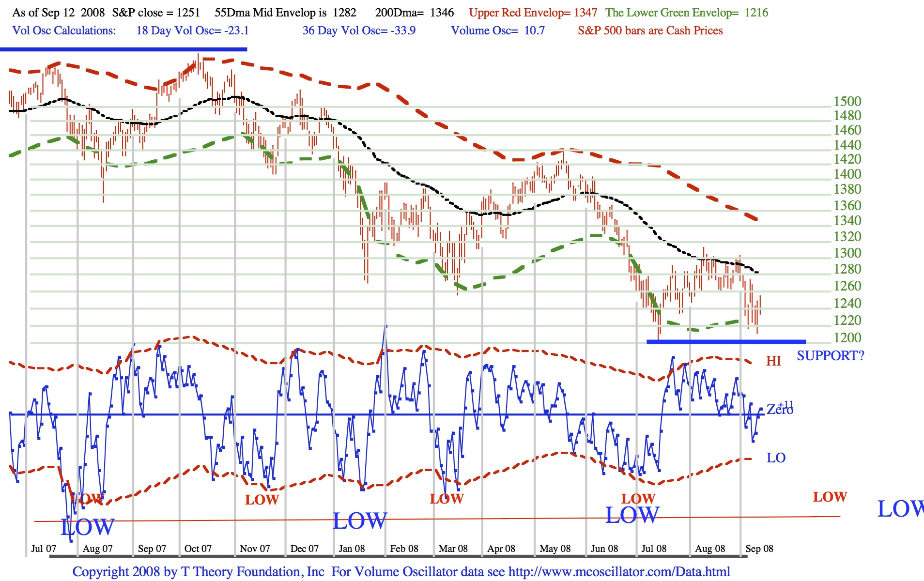Click the T Theory Foundation copyright text
The height and width of the screenshot is (581, 924).
point(199,572)
